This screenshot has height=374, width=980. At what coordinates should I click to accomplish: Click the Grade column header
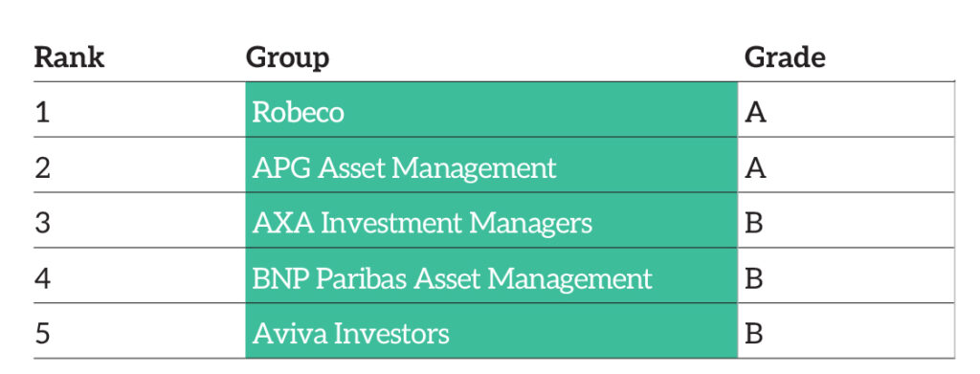785,57
